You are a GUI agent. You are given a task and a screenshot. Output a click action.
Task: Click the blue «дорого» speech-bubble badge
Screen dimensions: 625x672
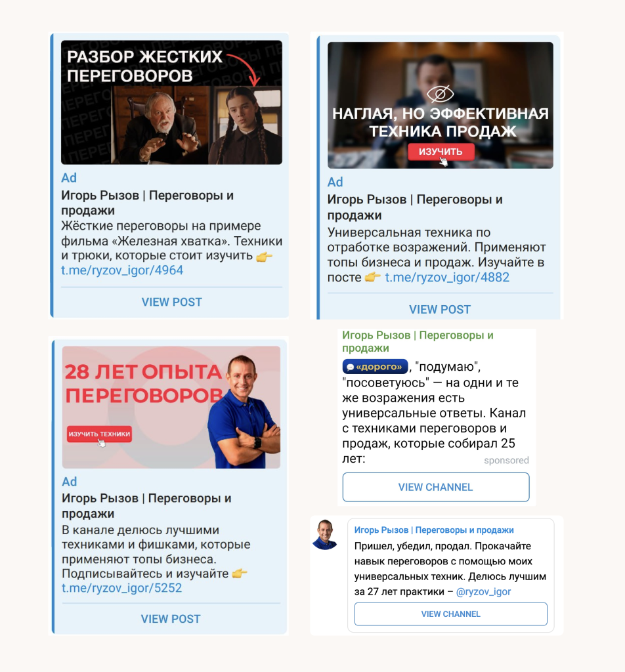tap(375, 367)
